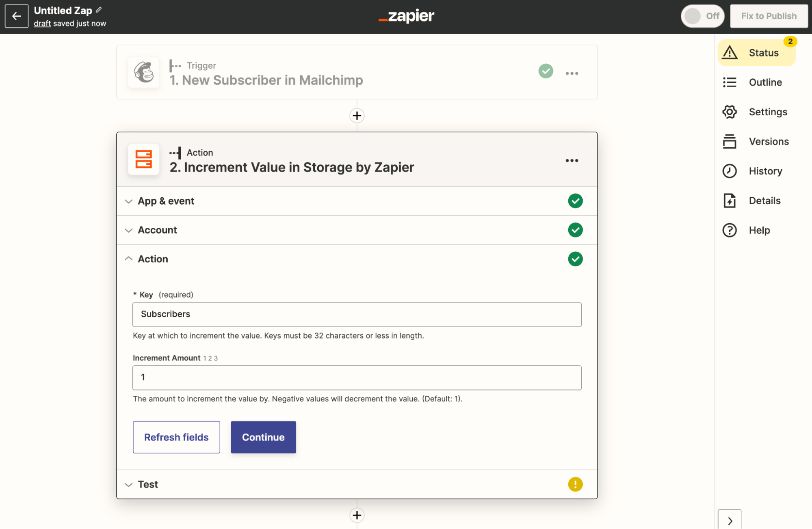Click the Details file icon

pyautogui.click(x=730, y=201)
